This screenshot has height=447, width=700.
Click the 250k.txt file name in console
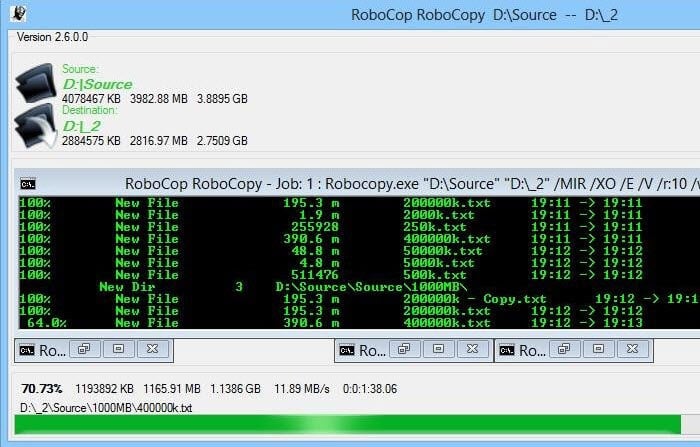[435, 227]
